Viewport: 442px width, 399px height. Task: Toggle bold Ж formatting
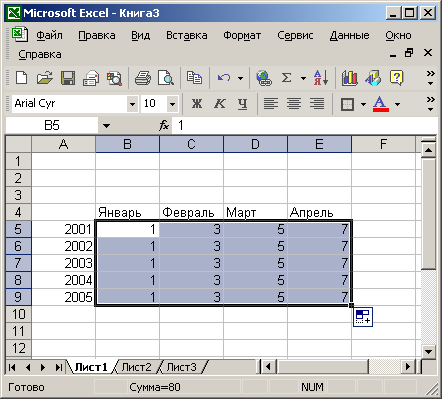coord(197,104)
